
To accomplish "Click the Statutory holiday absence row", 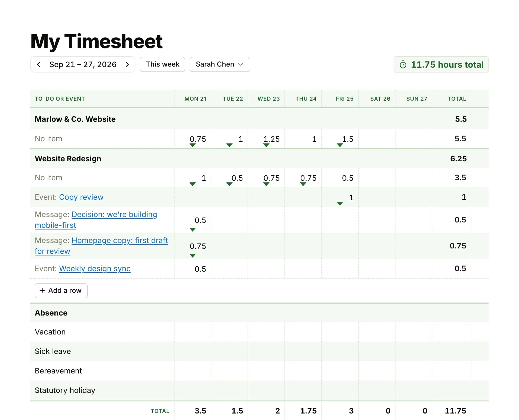I will tap(259, 391).
